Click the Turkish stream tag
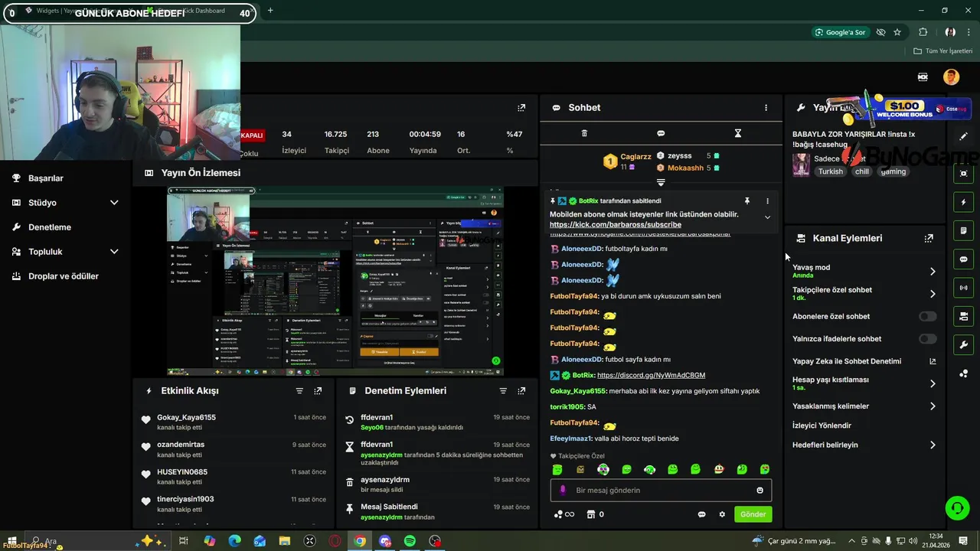This screenshot has width=980, height=551. [830, 171]
